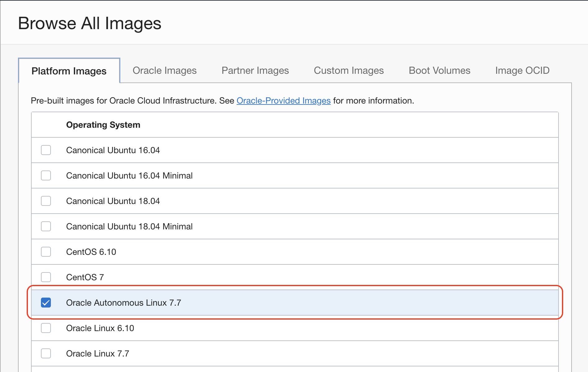588x372 pixels.
Task: Switch to the Platform Images tab
Action: 69,71
